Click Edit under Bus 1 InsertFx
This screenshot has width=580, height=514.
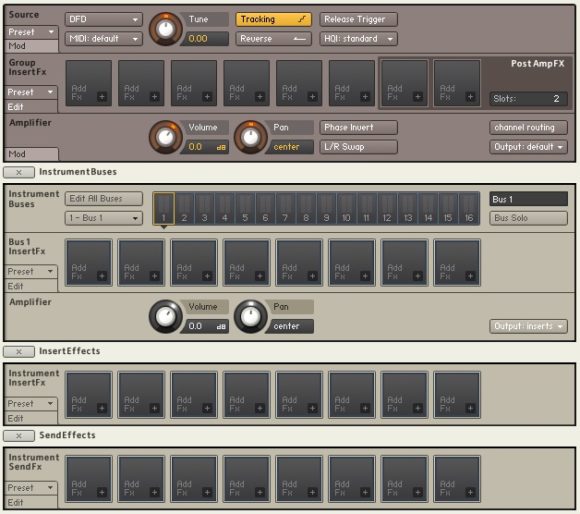[x=31, y=286]
